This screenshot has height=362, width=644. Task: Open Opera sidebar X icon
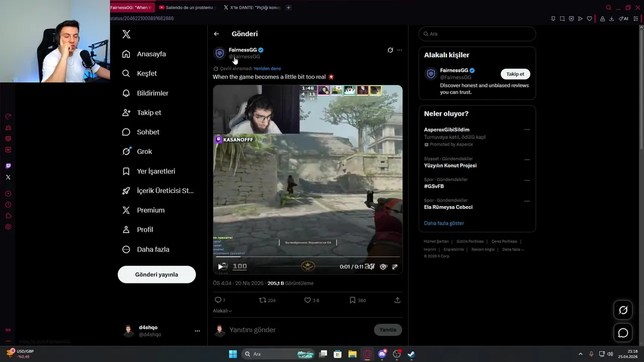click(8, 177)
